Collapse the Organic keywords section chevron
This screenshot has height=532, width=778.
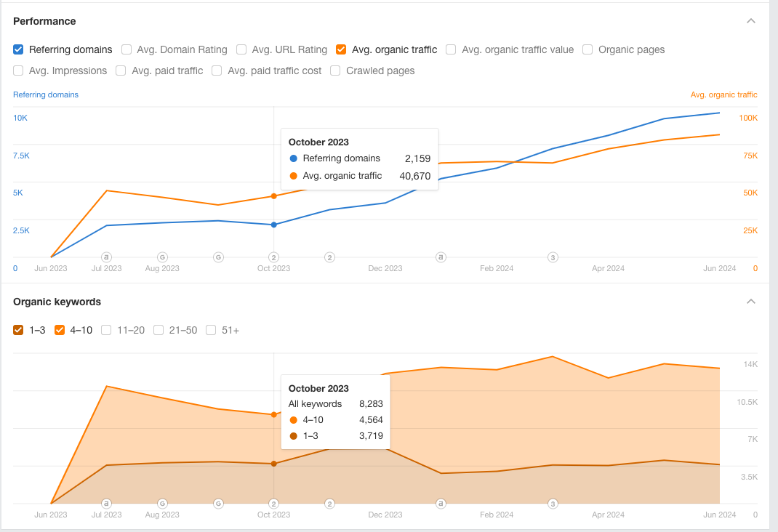750,302
